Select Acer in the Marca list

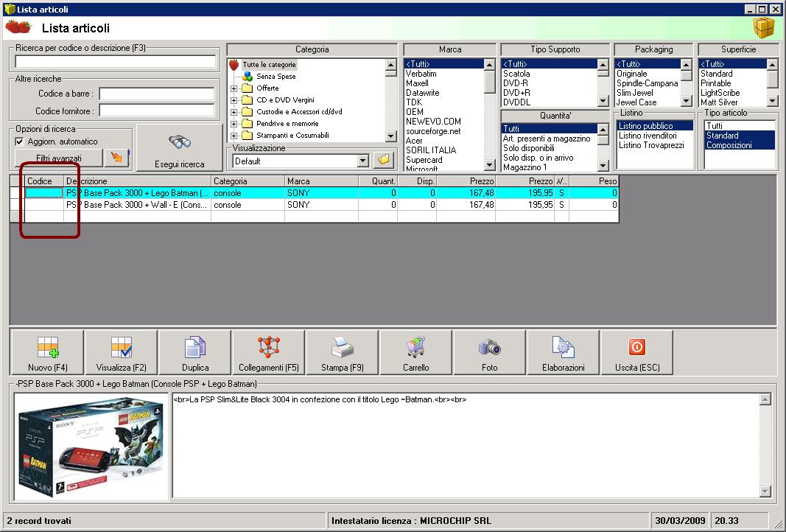pos(414,141)
